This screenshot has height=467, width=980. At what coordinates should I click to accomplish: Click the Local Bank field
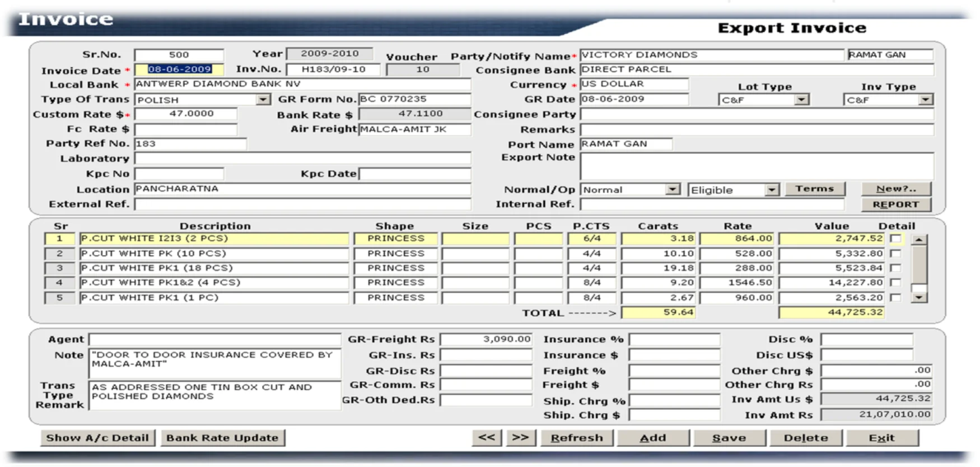(x=302, y=84)
